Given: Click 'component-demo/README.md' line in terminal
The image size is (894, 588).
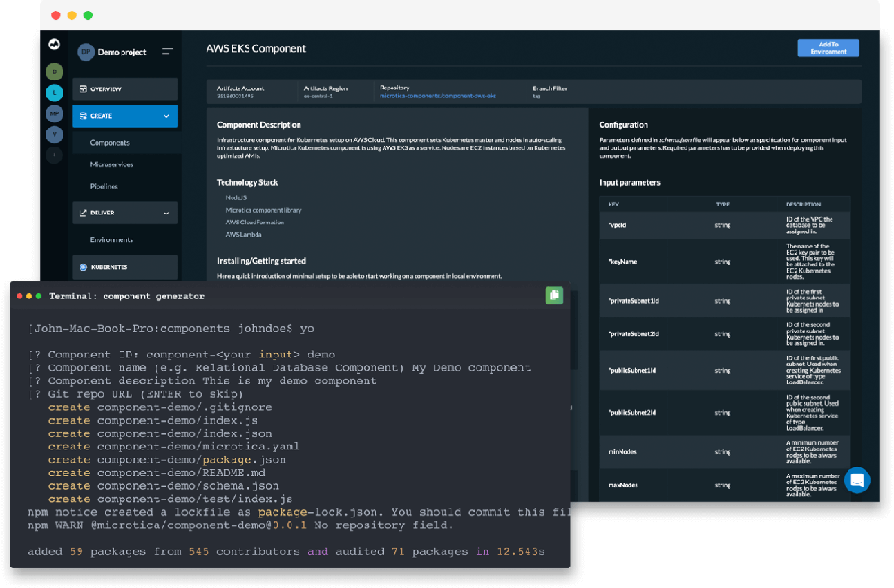Looking at the screenshot, I should [181, 473].
